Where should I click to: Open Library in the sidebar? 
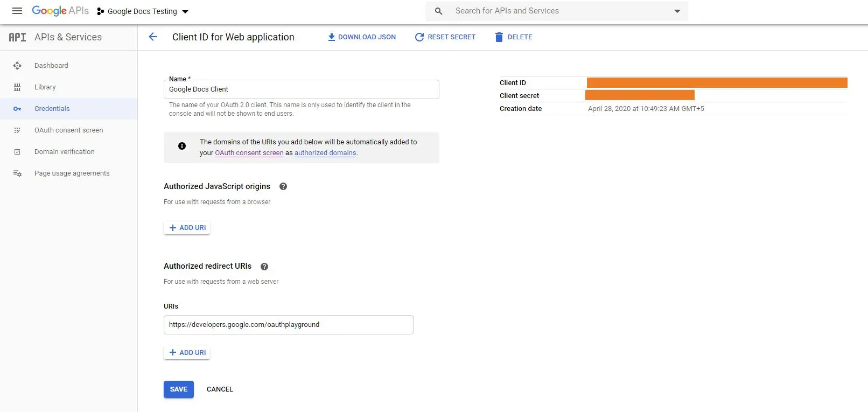coord(68,87)
